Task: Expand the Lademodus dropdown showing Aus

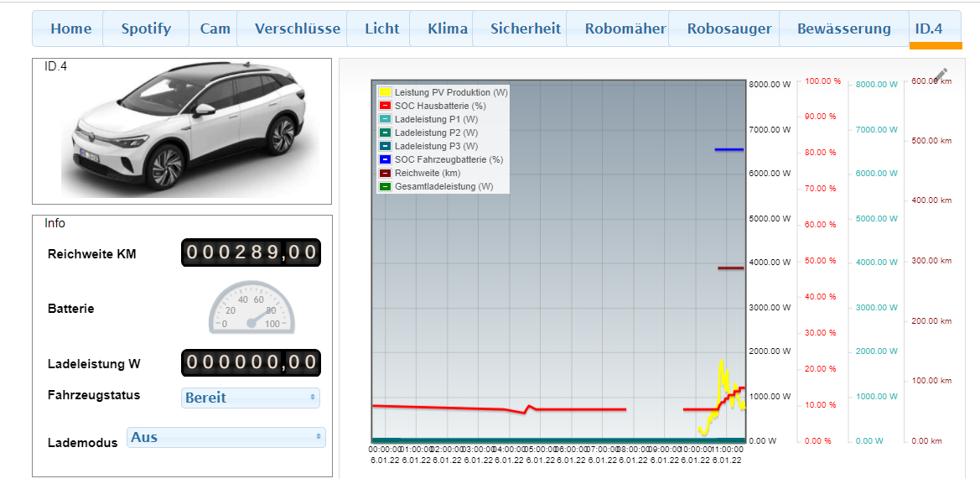Action: 226,438
